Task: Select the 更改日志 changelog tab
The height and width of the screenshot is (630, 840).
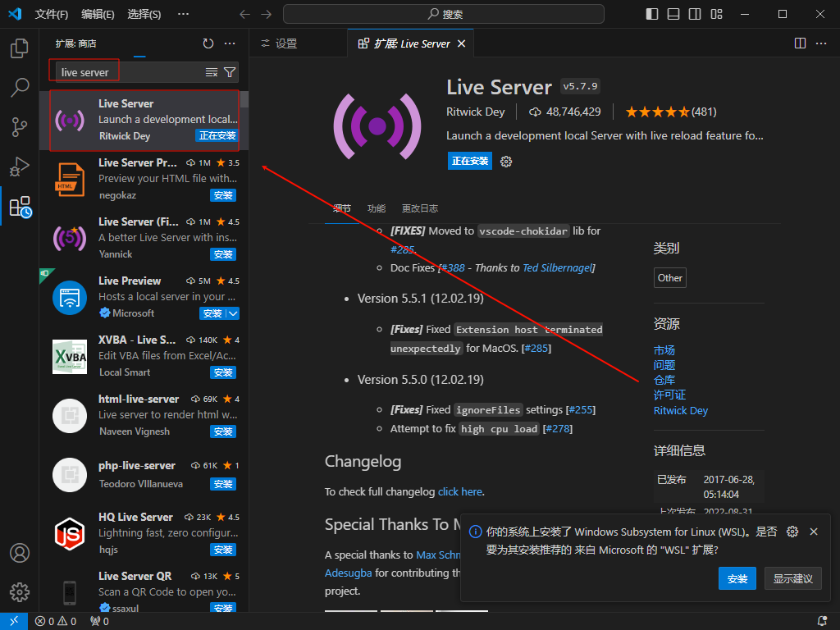Action: point(420,208)
